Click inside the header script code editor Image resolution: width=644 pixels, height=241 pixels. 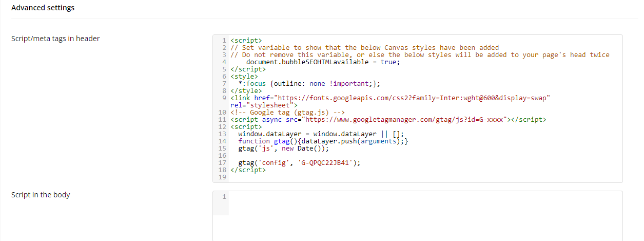(x=417, y=109)
